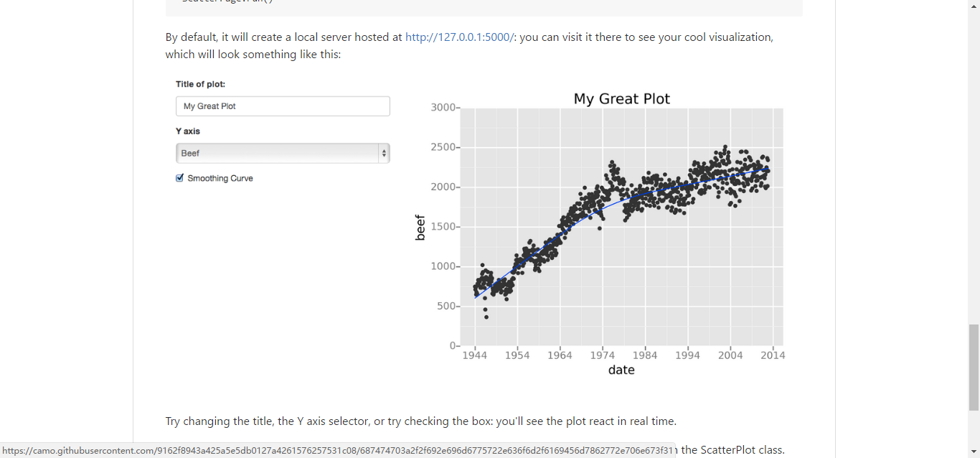Click the page scrollbar's down arrow
Image resolution: width=980 pixels, height=458 pixels.
pyautogui.click(x=974, y=452)
